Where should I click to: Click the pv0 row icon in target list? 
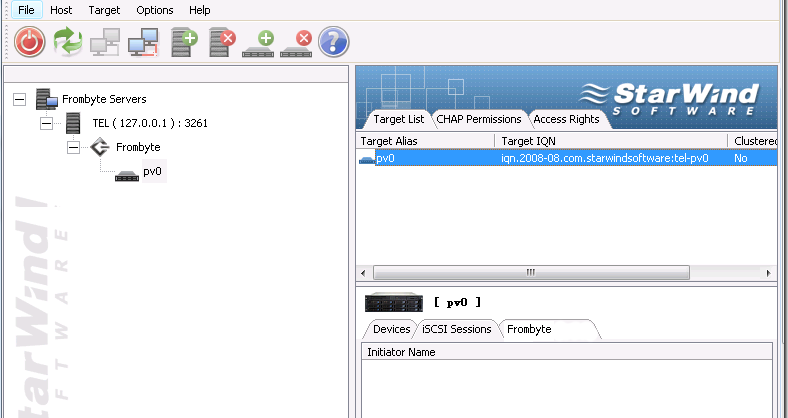366,160
